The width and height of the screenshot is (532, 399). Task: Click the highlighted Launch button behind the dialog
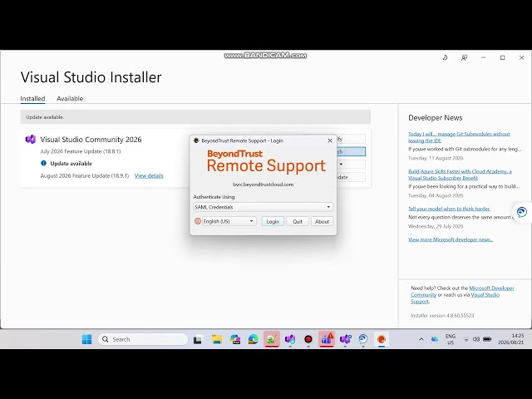pyautogui.click(x=351, y=151)
